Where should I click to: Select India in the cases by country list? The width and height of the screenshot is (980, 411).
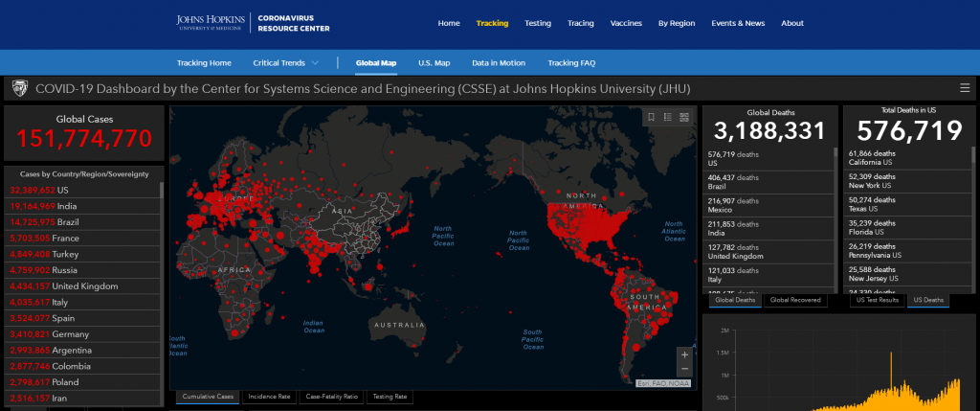67,206
